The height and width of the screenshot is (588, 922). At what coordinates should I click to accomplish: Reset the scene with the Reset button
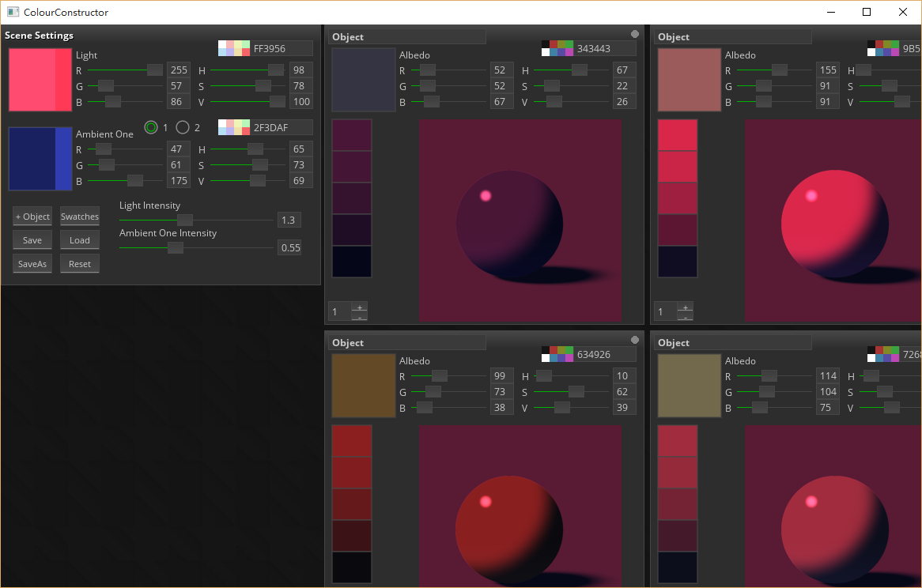click(x=80, y=264)
